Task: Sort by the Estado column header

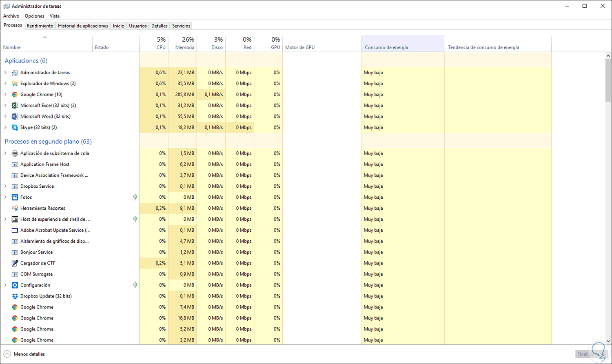Action: click(116, 43)
